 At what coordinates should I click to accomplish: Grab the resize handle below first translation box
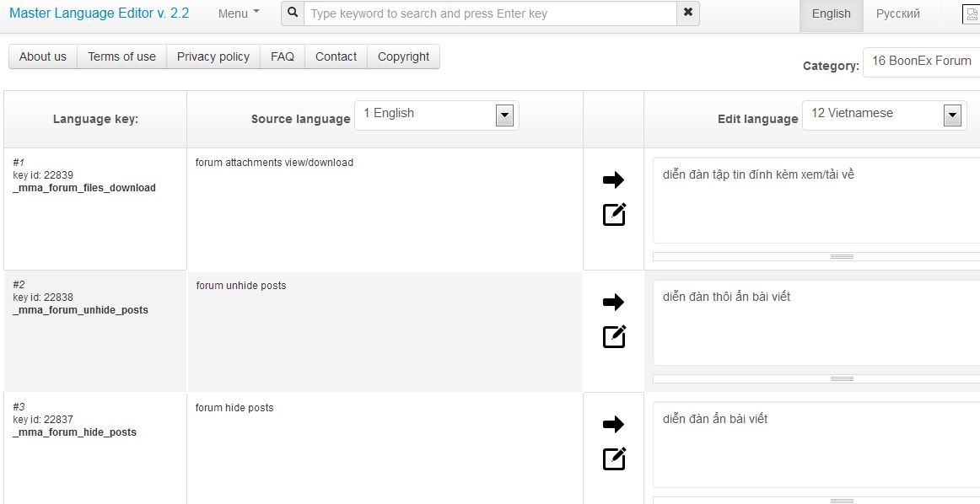842,256
